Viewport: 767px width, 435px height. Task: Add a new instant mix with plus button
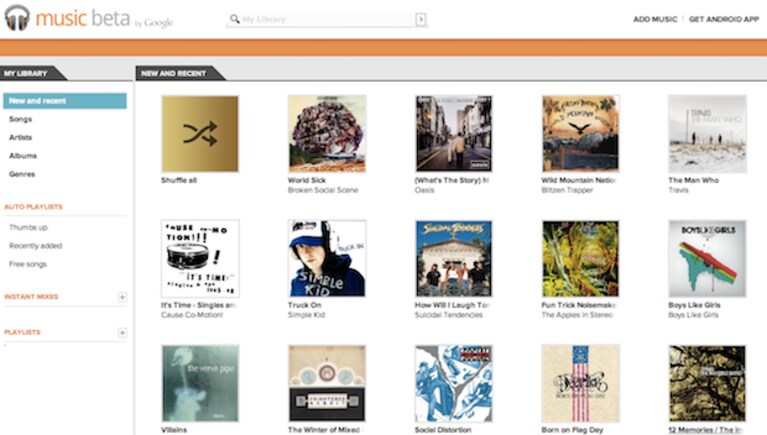(122, 297)
